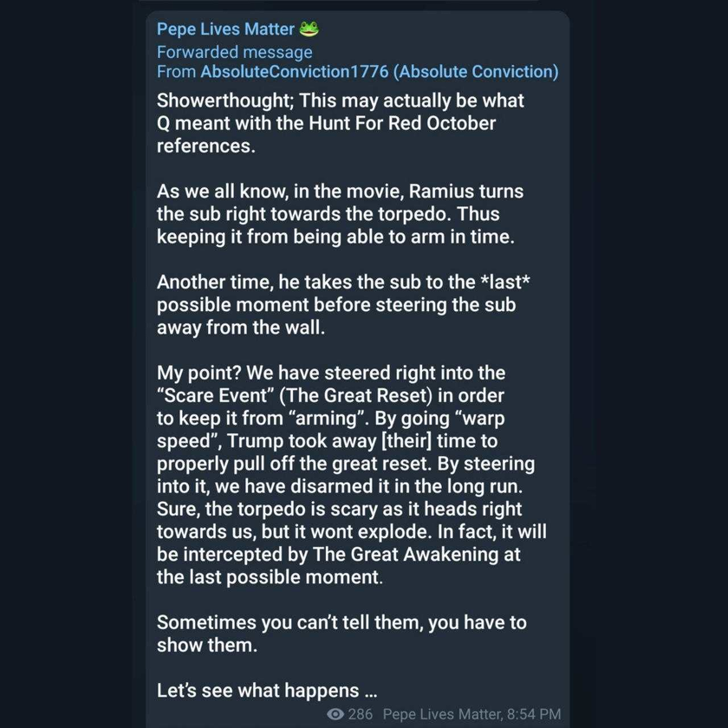Click the name Ramius in the message

point(441,192)
